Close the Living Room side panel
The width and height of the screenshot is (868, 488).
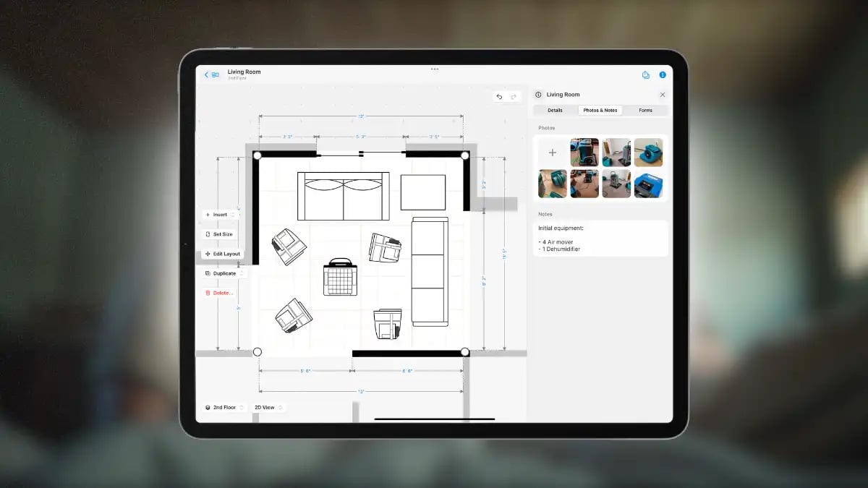662,95
